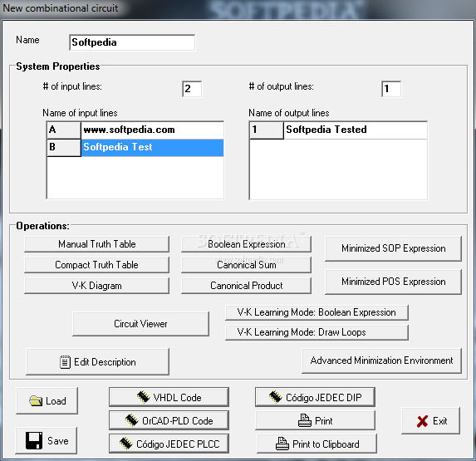
Task: Select output line Softpedia Tested
Action: tap(356, 130)
